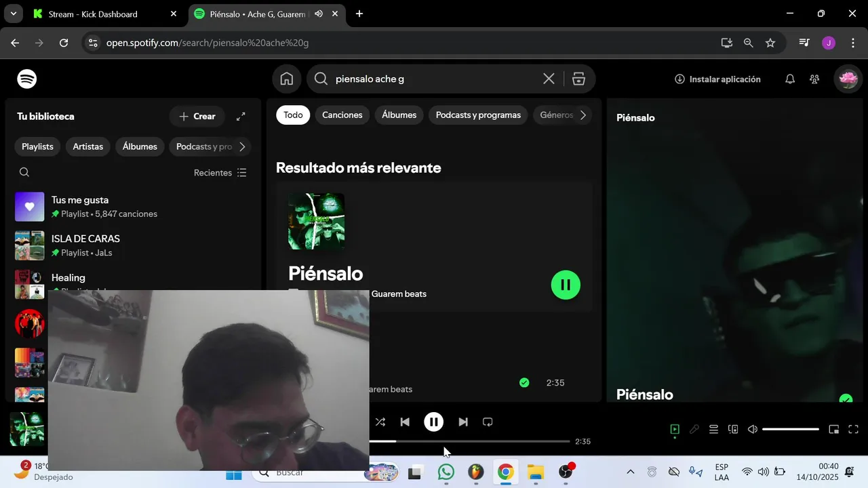Reload the page
The height and width of the screenshot is (488, 868).
pyautogui.click(x=64, y=43)
